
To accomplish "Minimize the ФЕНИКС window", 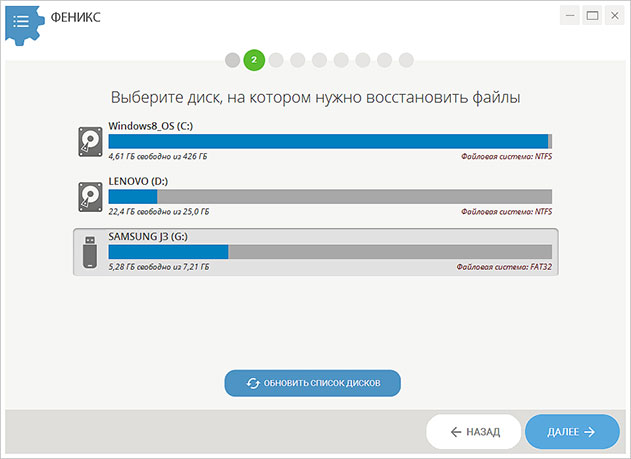I will 570,15.
